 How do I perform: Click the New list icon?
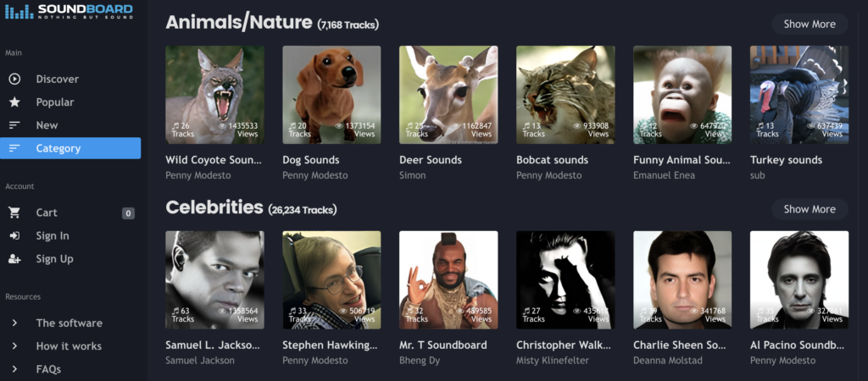[x=14, y=125]
